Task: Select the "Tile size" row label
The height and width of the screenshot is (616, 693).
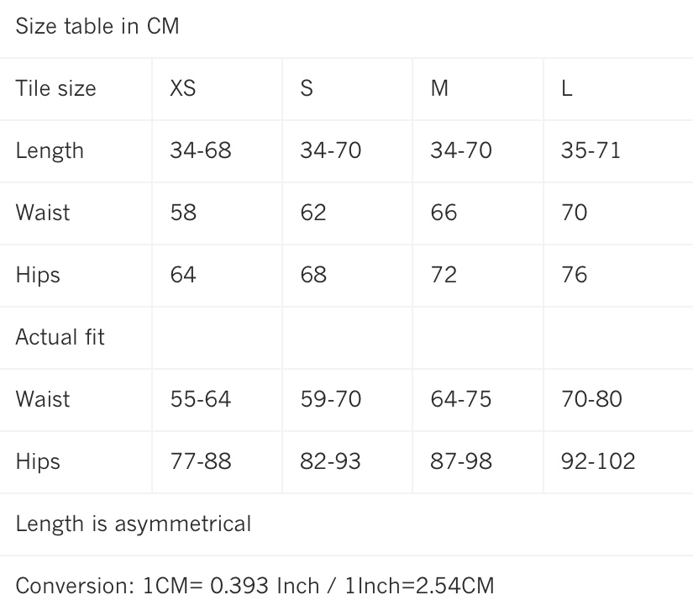Action: [55, 88]
